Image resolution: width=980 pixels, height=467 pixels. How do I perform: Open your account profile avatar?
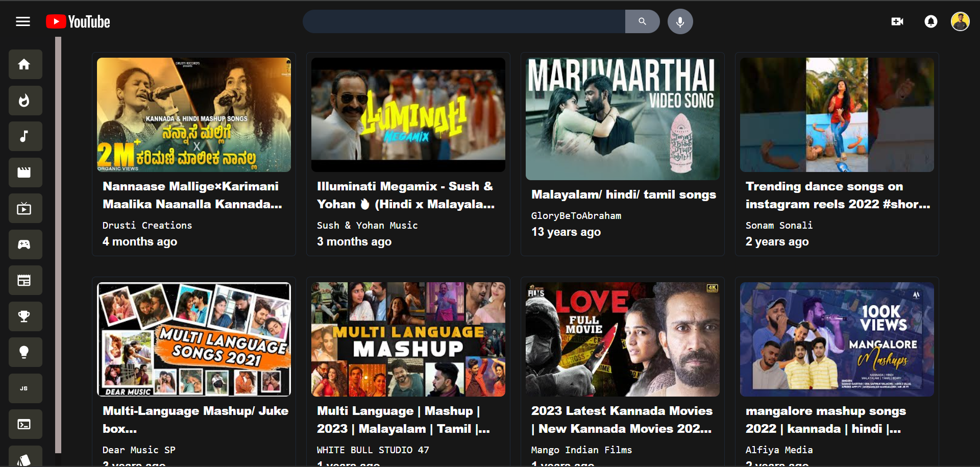click(960, 21)
